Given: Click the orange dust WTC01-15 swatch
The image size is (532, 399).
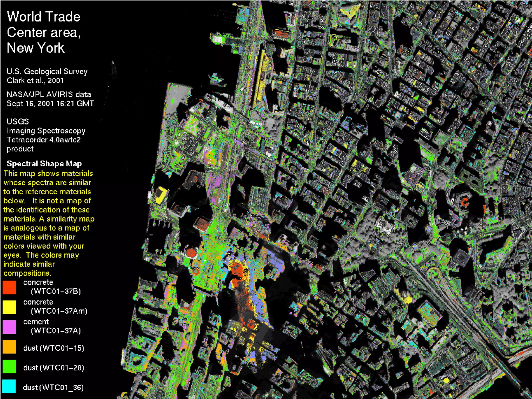Looking at the screenshot, I should (x=9, y=347).
